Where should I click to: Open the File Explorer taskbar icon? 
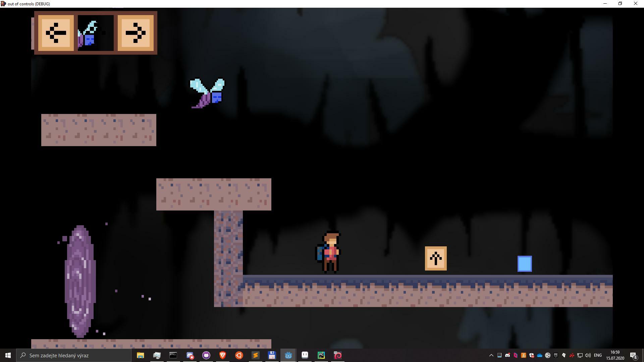pyautogui.click(x=140, y=355)
